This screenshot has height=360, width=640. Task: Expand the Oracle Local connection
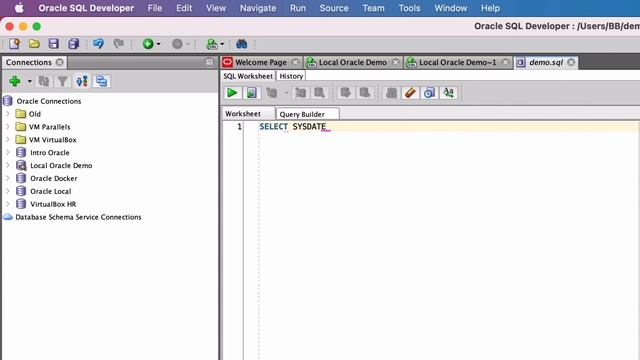8,191
